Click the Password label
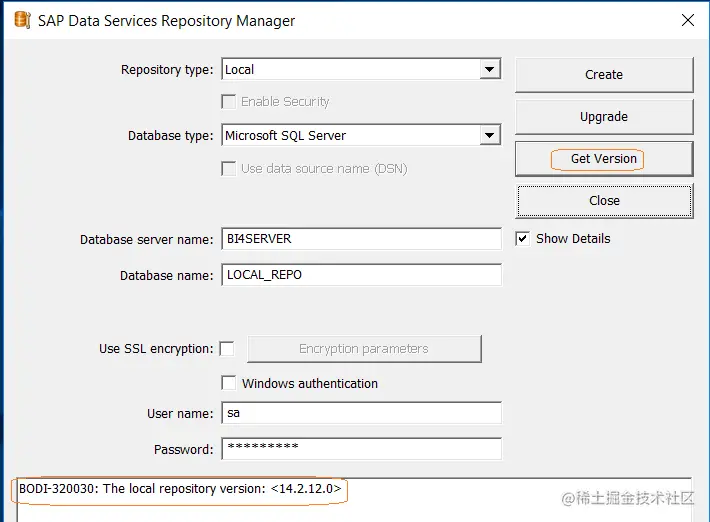Viewport: 710px width, 522px height. (x=183, y=450)
